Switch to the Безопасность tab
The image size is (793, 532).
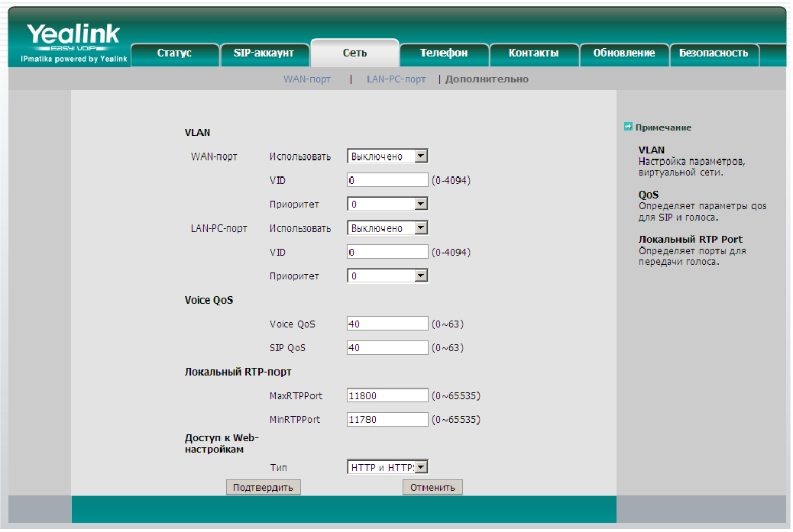coord(714,53)
